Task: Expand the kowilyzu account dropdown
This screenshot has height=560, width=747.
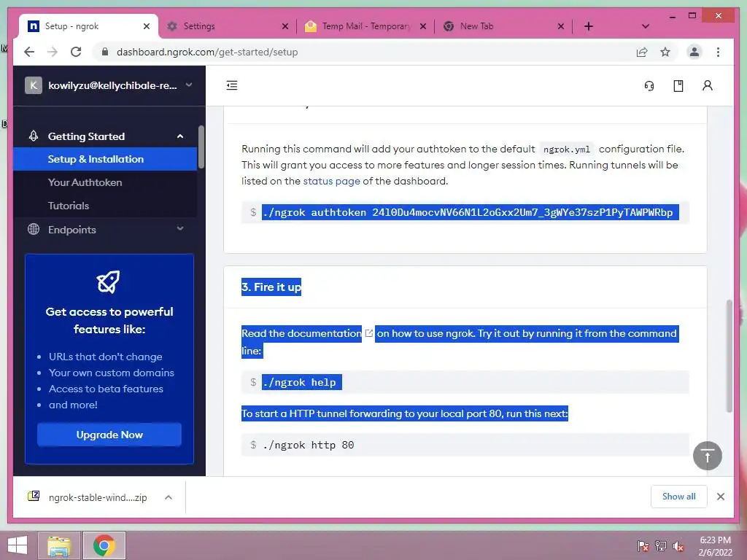Action: 189,85
